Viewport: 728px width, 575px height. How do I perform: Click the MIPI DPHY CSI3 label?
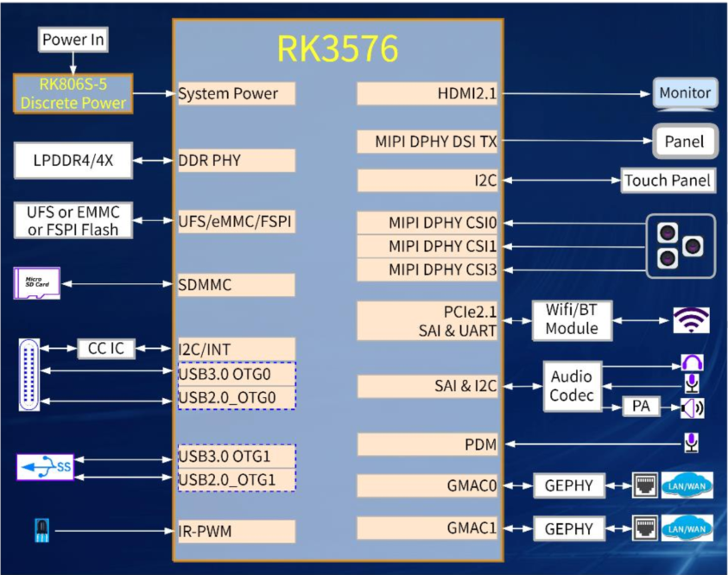(x=427, y=269)
